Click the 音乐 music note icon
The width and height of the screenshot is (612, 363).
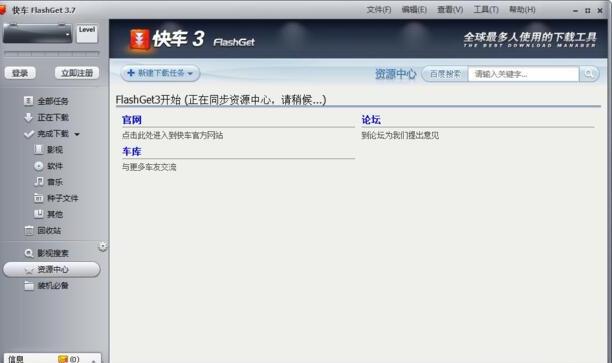39,182
